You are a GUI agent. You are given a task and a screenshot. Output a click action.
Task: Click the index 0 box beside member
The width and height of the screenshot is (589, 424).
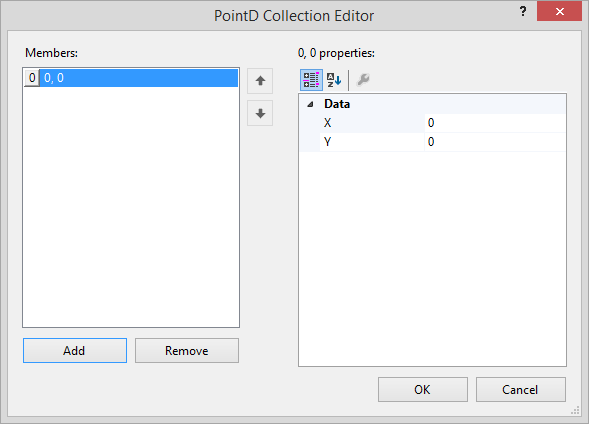point(32,78)
